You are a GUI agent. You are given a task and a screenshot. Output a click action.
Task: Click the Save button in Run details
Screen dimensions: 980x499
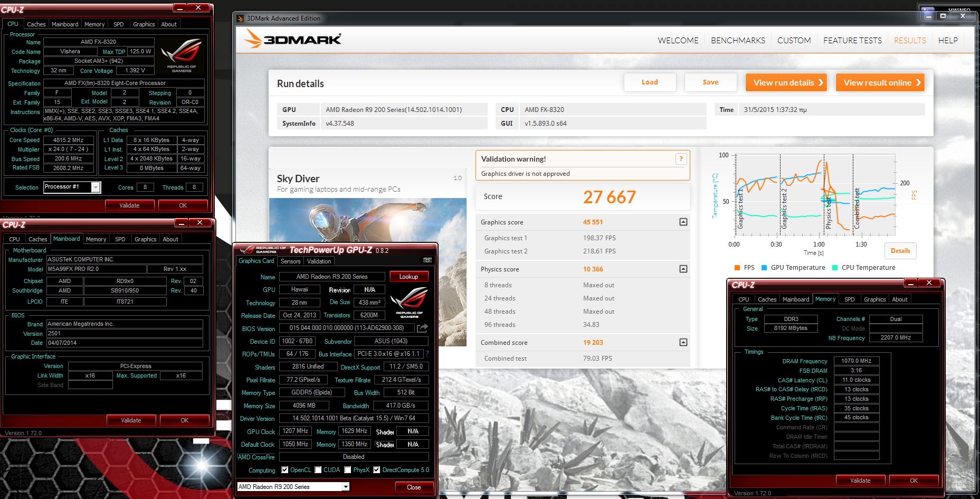point(710,82)
